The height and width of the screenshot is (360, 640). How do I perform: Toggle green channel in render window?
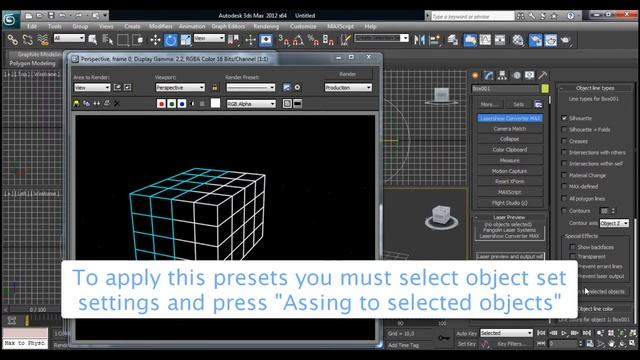pos(171,104)
